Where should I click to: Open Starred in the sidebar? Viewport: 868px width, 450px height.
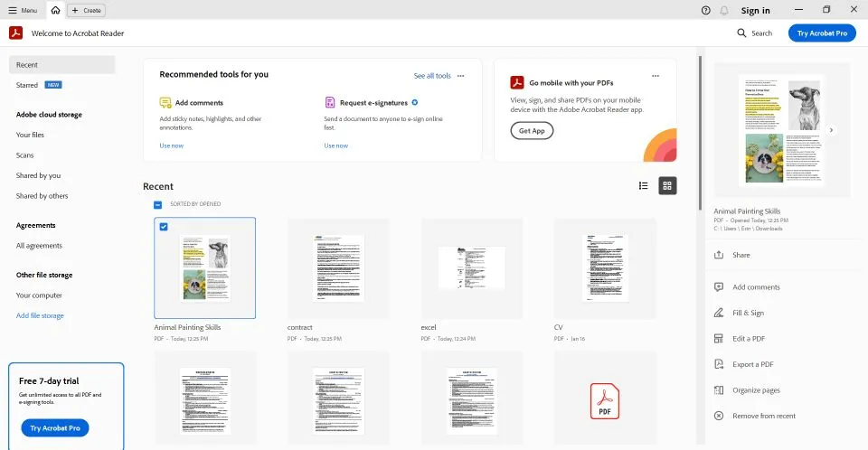click(x=27, y=85)
